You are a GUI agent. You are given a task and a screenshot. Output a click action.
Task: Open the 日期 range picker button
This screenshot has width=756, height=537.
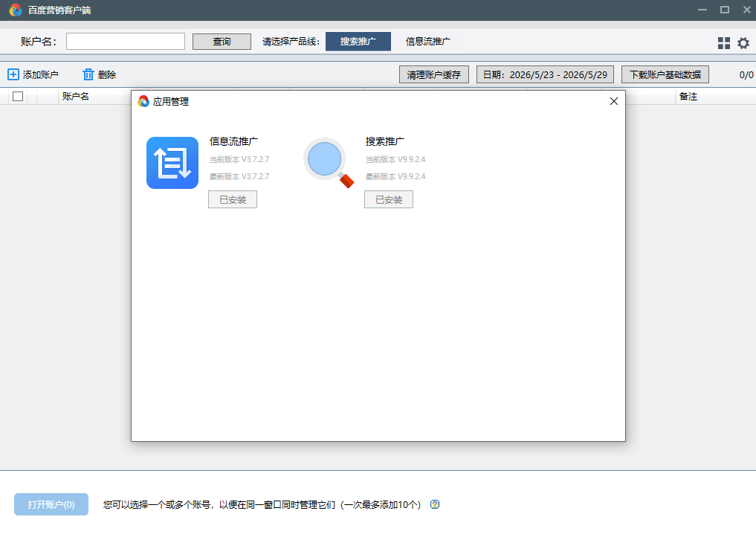pyautogui.click(x=546, y=75)
